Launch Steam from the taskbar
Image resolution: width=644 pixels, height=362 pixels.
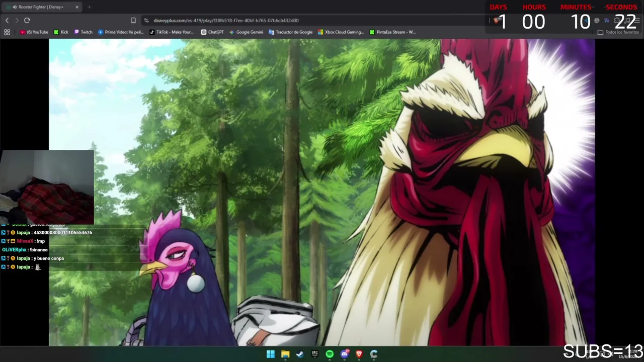click(300, 354)
